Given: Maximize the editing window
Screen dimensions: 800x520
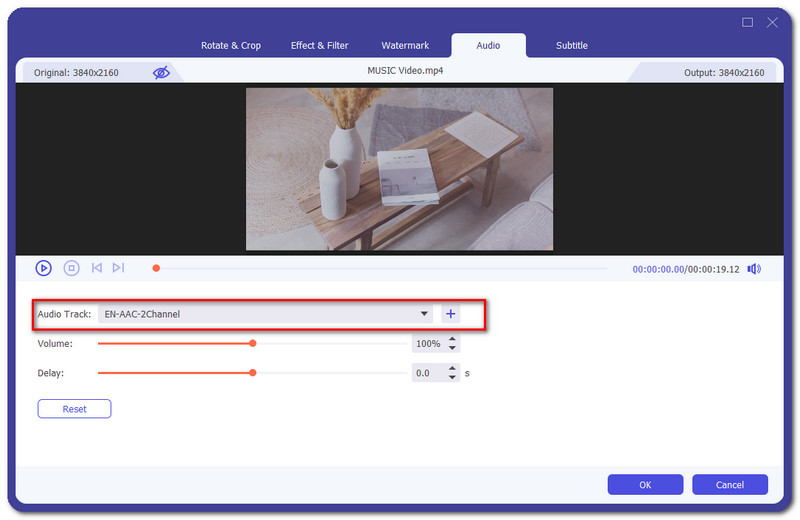Looking at the screenshot, I should (747, 22).
